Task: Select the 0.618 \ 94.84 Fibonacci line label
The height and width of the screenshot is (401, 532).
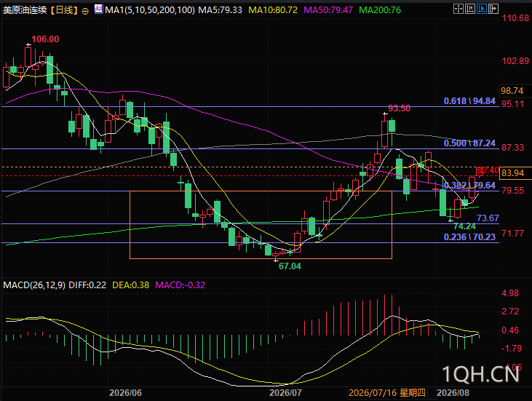Action: (469, 101)
